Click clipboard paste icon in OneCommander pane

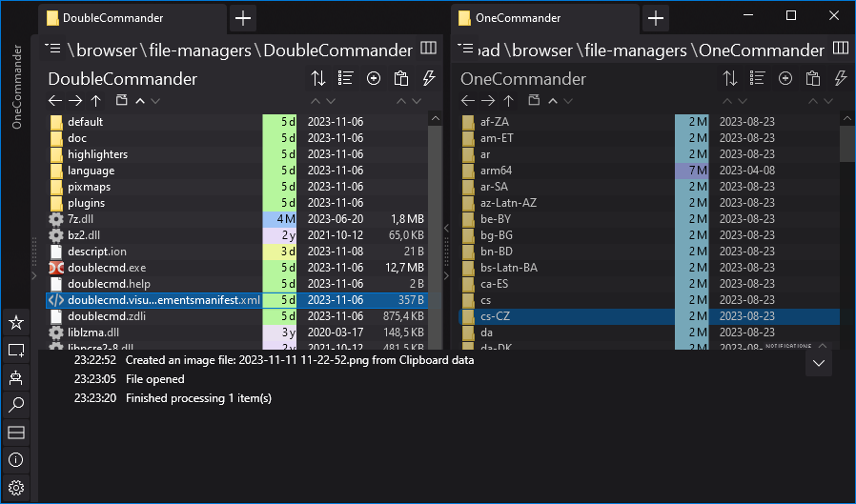[813, 79]
